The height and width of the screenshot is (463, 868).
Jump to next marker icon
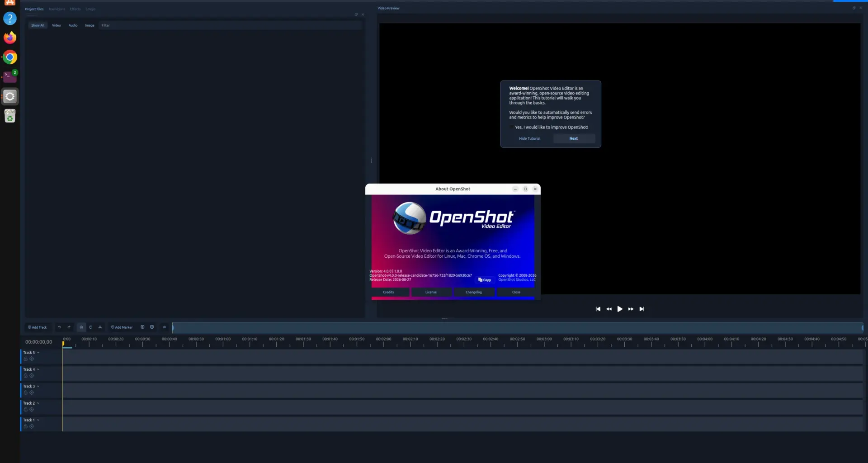152,327
